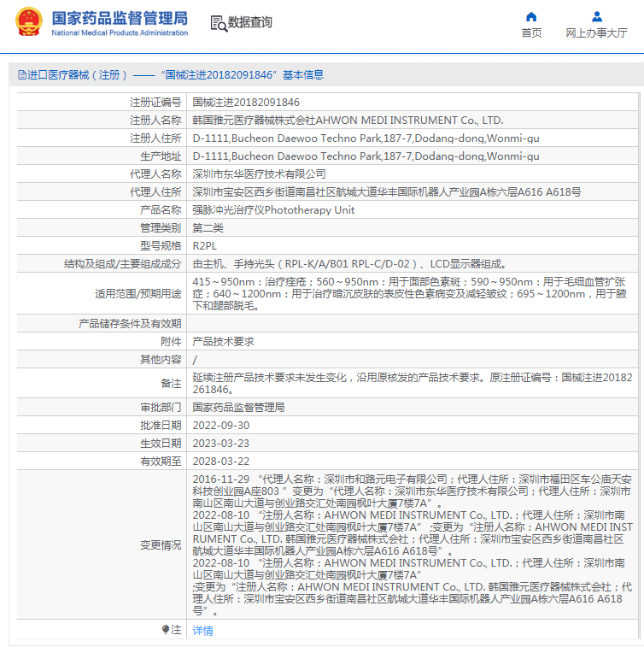The image size is (644, 647).
Task: Click the expiry date 2028-03-22
Action: [221, 461]
